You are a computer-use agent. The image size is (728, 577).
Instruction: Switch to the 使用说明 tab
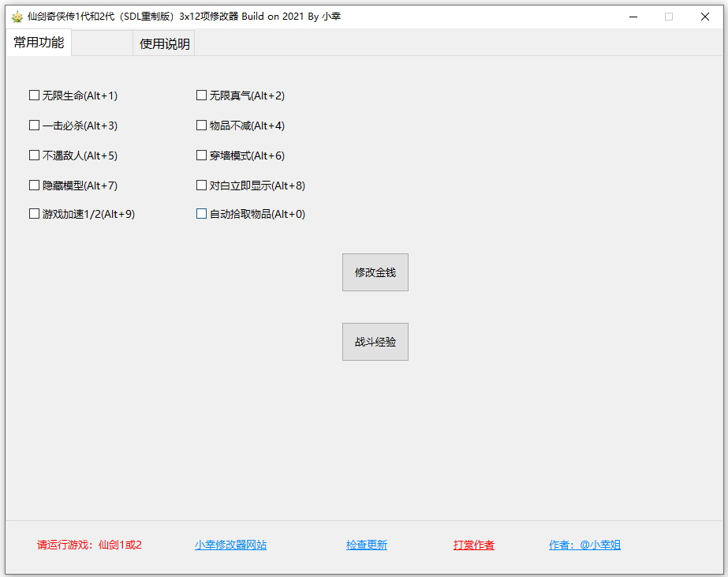click(x=164, y=44)
